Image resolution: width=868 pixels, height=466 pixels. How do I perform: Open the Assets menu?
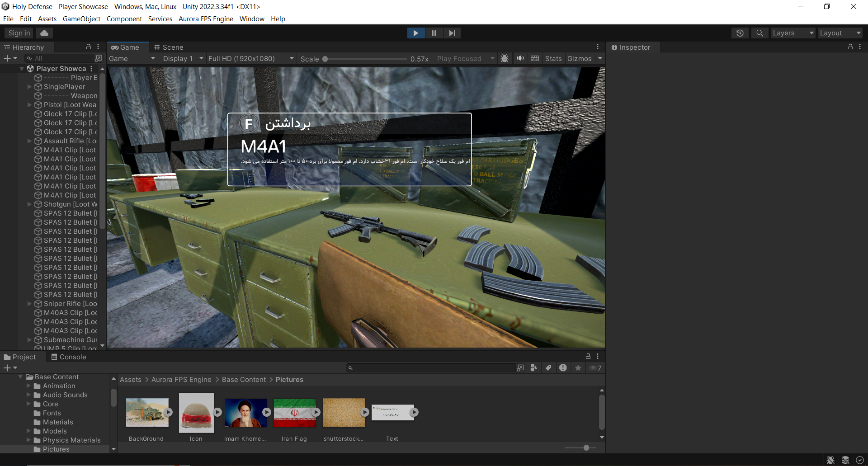point(47,19)
